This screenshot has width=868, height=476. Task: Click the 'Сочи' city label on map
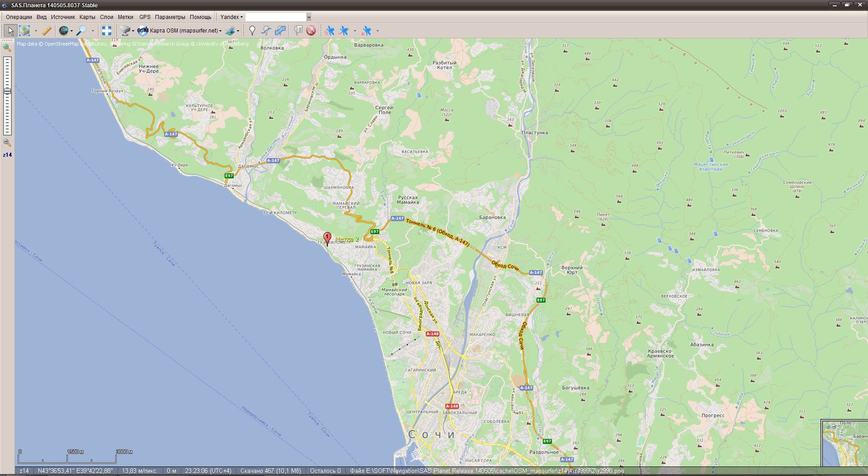(x=432, y=434)
